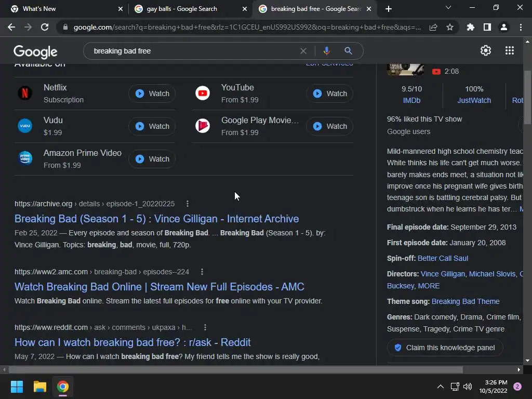Click the address bar URL
Image resolution: width=532 pixels, height=399 pixels.
pos(247,27)
